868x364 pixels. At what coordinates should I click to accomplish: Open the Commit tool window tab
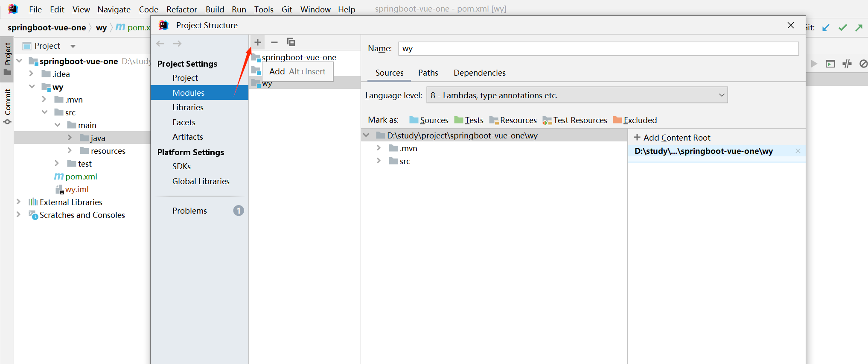pyautogui.click(x=7, y=107)
